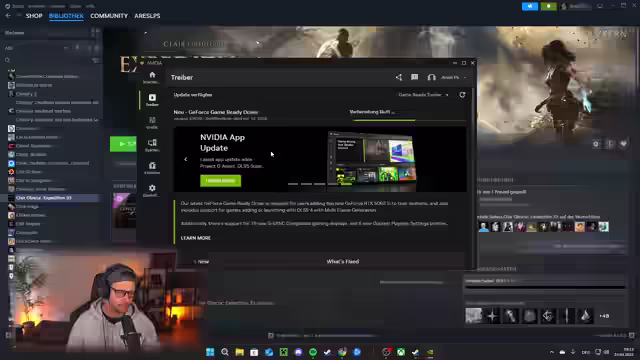Open the Windows Start button
The image size is (640, 360).
click(210, 352)
